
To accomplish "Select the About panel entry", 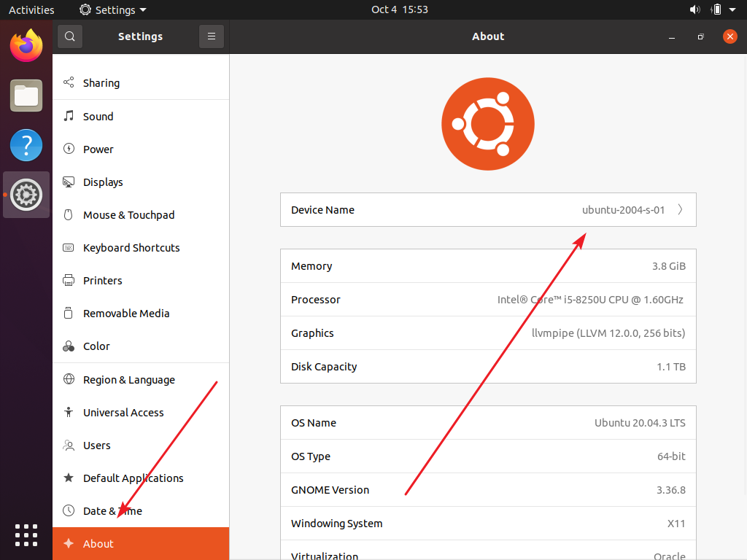I will [141, 543].
